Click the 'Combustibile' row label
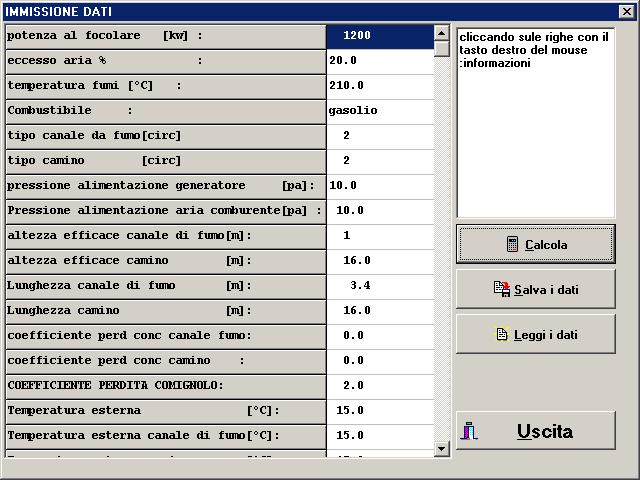 click(x=166, y=112)
